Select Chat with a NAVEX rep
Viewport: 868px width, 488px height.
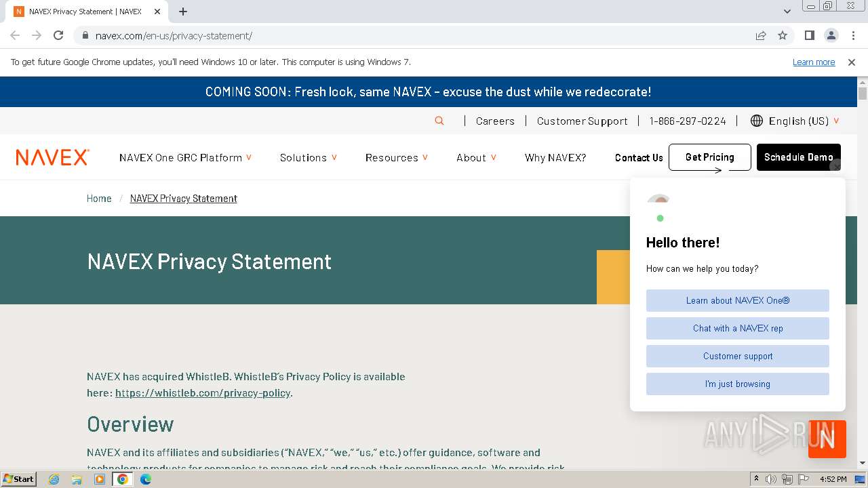[x=738, y=328]
